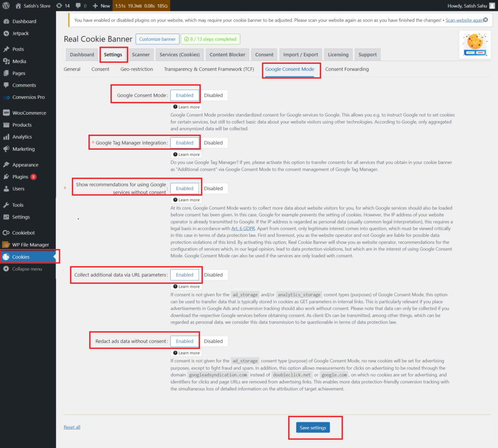
Task: Open the Services (Cookies) tab
Action: [x=179, y=54]
